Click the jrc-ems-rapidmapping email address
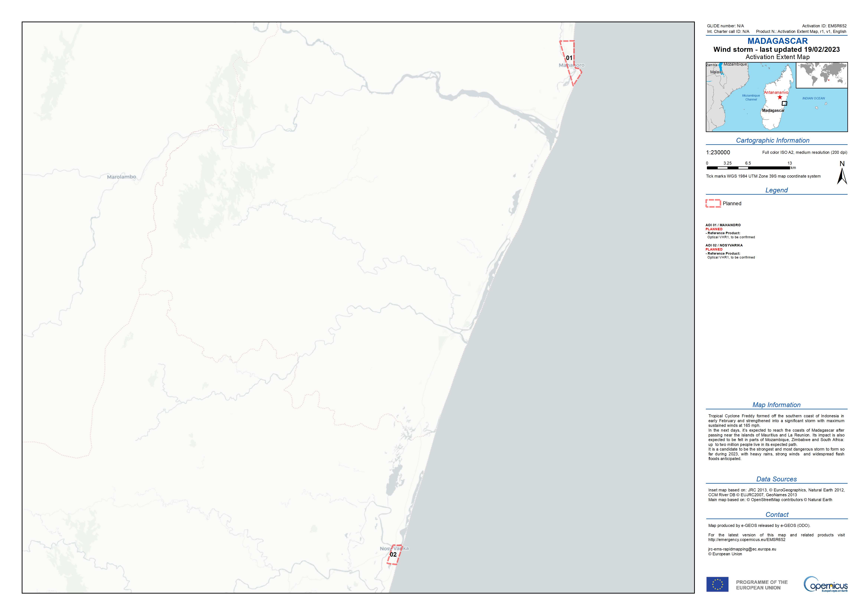The width and height of the screenshot is (868, 614). pos(742,549)
